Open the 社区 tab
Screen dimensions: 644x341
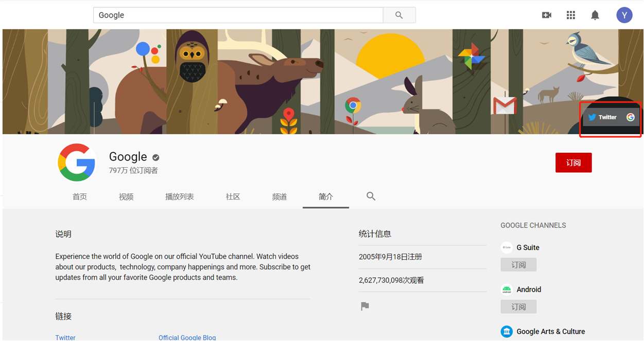(233, 196)
